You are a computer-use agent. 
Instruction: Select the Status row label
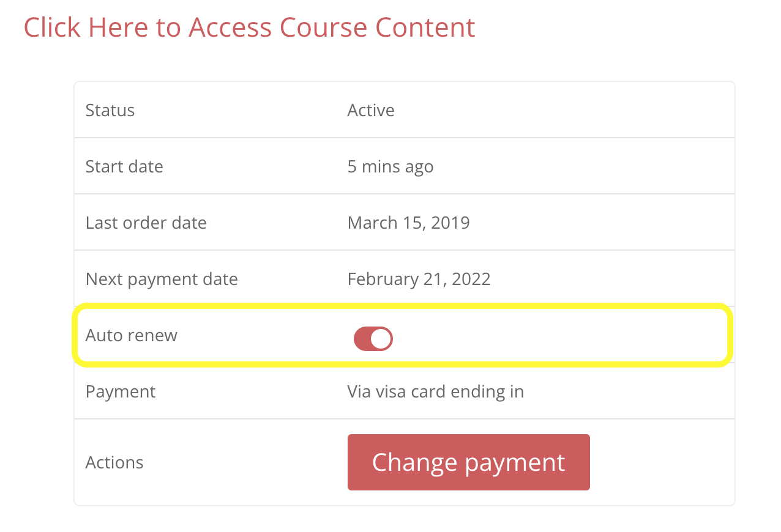(110, 110)
